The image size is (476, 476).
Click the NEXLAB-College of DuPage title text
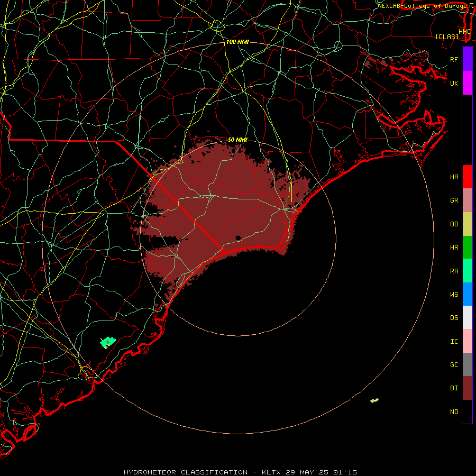point(422,6)
